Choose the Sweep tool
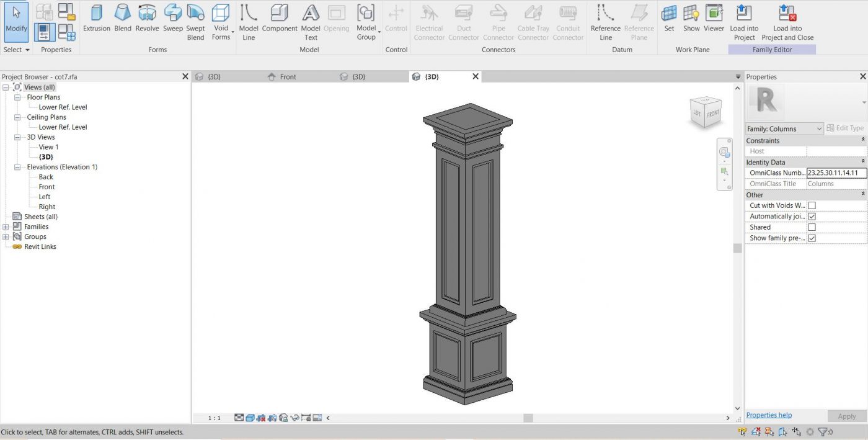868x440 pixels. tap(173, 18)
